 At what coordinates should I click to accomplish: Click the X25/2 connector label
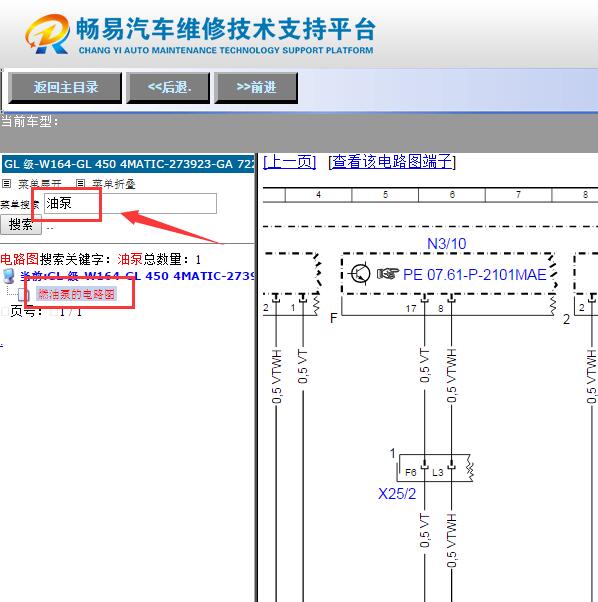click(x=397, y=494)
